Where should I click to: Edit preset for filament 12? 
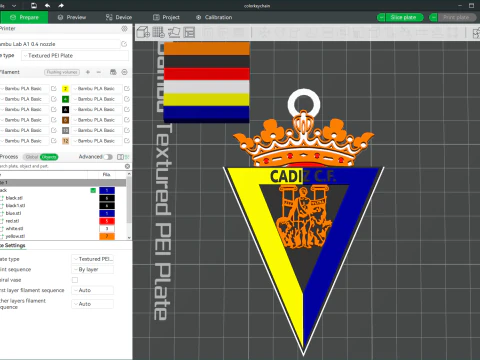click(127, 141)
